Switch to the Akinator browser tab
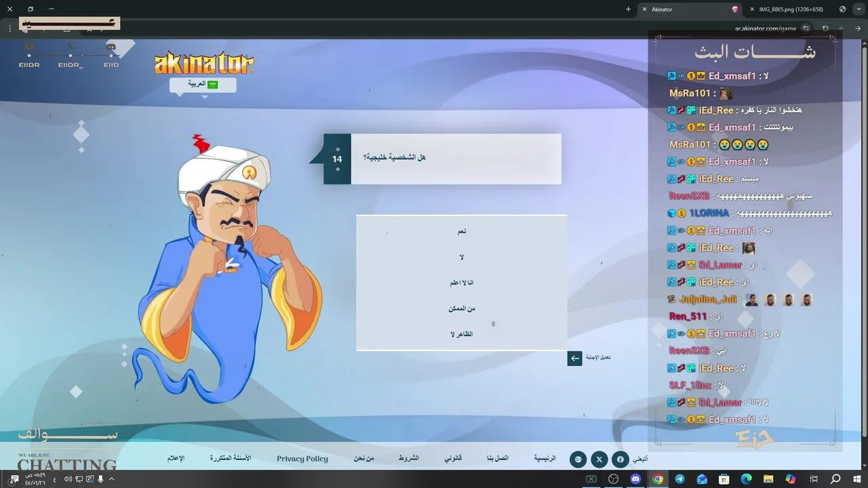 pyautogui.click(x=690, y=9)
